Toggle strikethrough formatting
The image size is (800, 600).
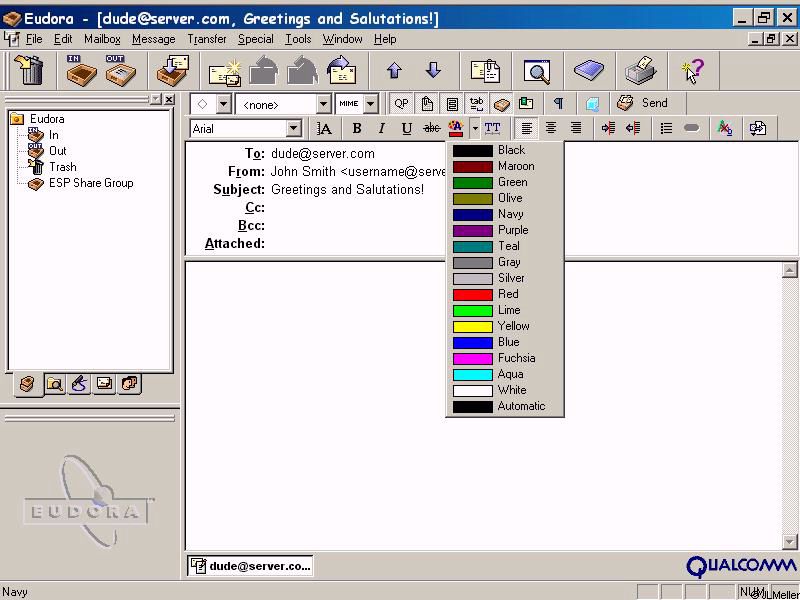(x=432, y=129)
